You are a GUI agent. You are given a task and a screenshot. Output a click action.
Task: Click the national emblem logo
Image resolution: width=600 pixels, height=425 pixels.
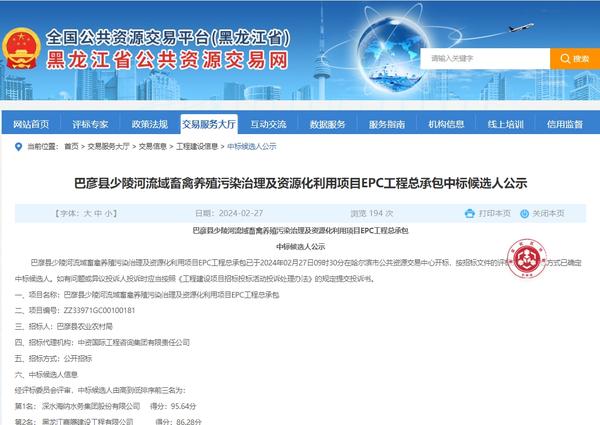pos(21,49)
